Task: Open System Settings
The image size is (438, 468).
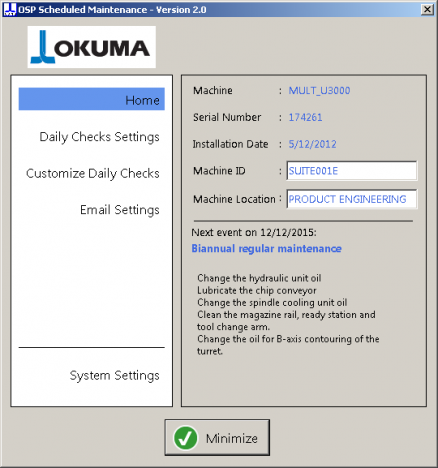Action: 114,376
